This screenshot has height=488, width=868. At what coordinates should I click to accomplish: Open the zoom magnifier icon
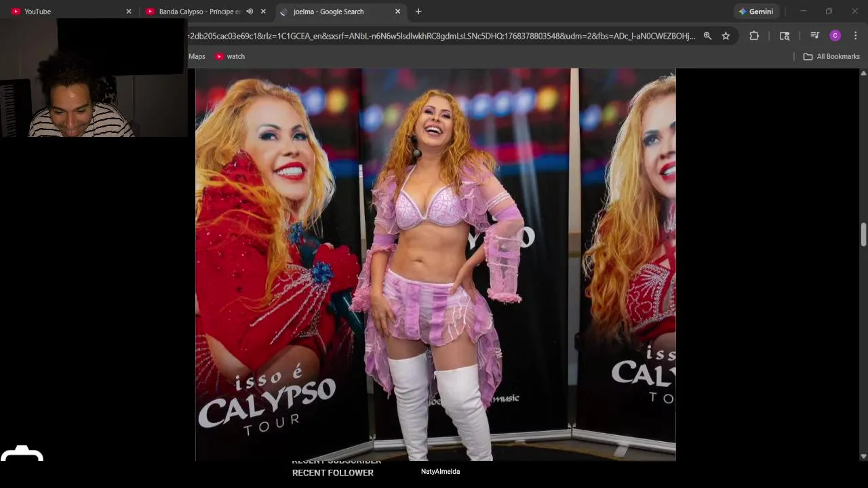tap(707, 36)
